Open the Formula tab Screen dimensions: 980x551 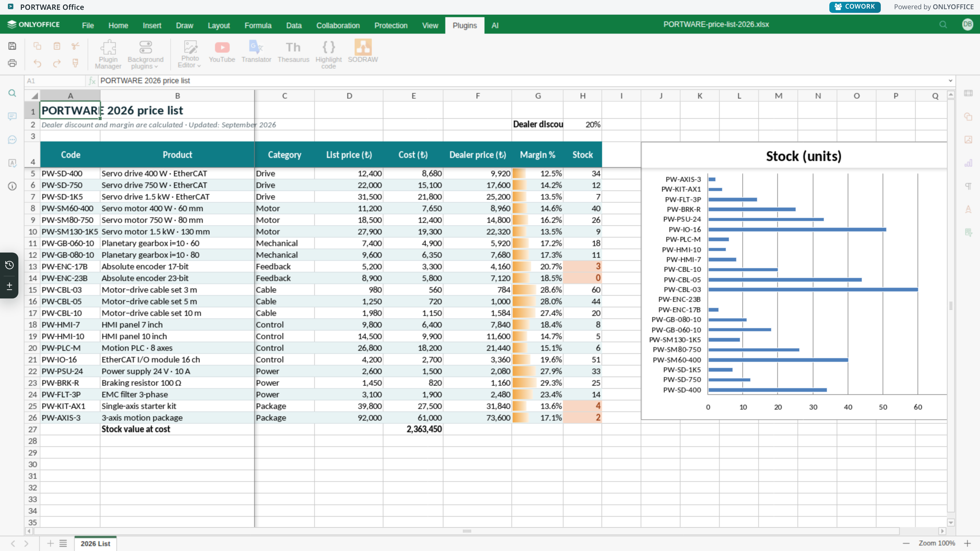pos(258,25)
